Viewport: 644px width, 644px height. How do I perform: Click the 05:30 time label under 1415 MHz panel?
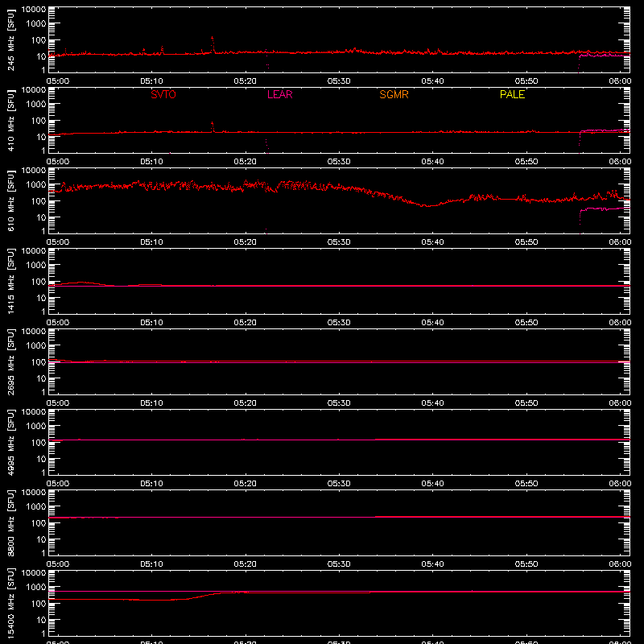click(x=339, y=323)
